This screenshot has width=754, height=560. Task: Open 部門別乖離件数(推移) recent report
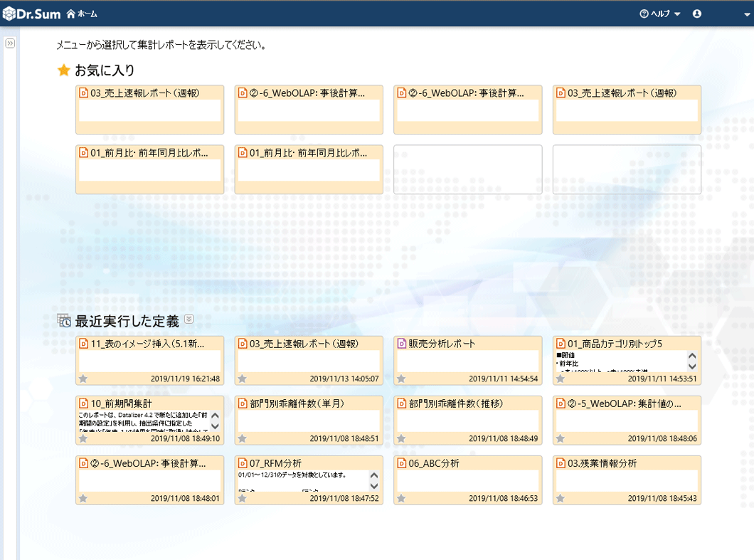455,403
